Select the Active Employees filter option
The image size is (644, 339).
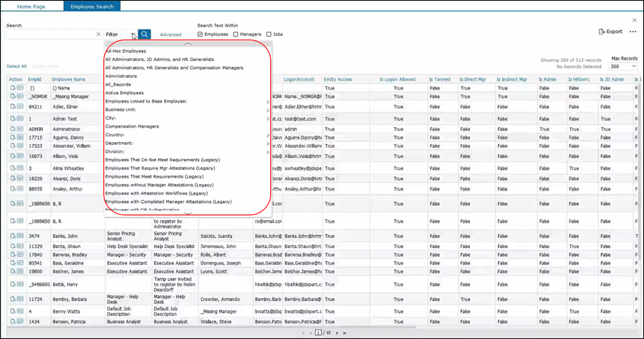click(125, 93)
